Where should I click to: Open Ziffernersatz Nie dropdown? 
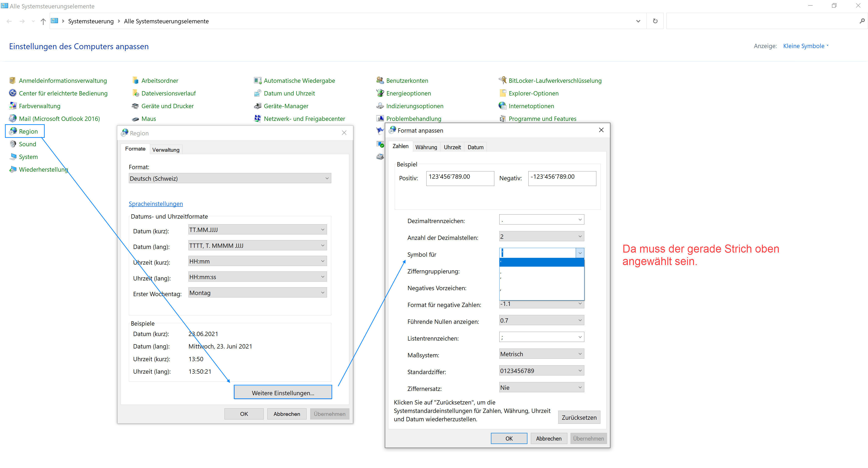(541, 388)
